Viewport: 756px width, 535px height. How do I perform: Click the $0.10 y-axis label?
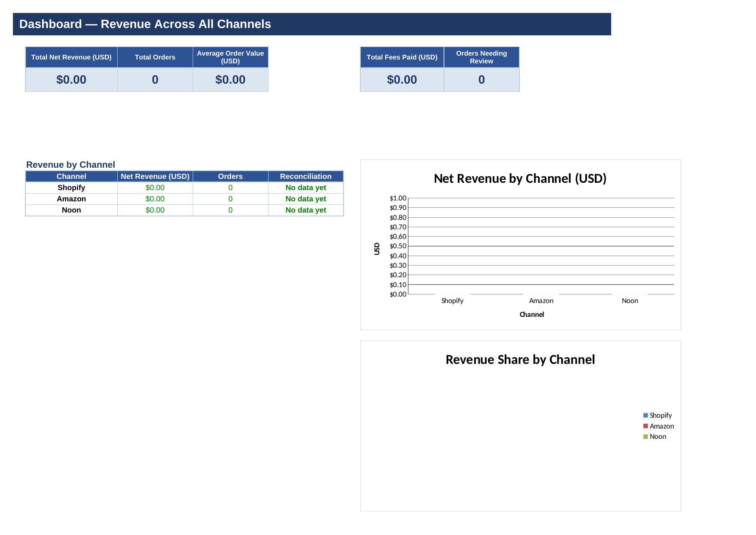tap(398, 285)
